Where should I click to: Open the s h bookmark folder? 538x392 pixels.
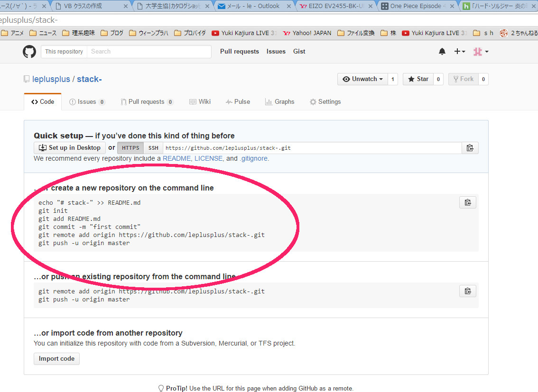pyautogui.click(x=483, y=33)
